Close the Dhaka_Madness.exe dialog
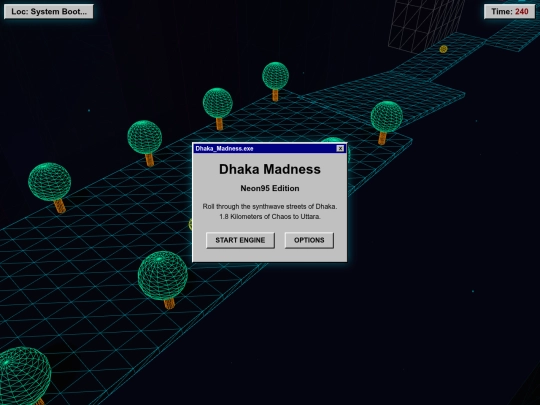This screenshot has height=405, width=540. coord(340,148)
